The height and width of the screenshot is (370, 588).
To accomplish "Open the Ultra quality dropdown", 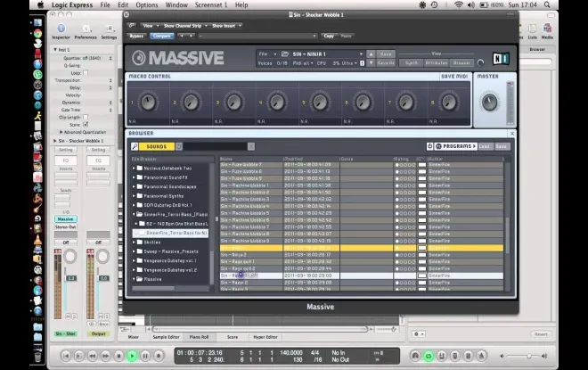I will [x=349, y=63].
